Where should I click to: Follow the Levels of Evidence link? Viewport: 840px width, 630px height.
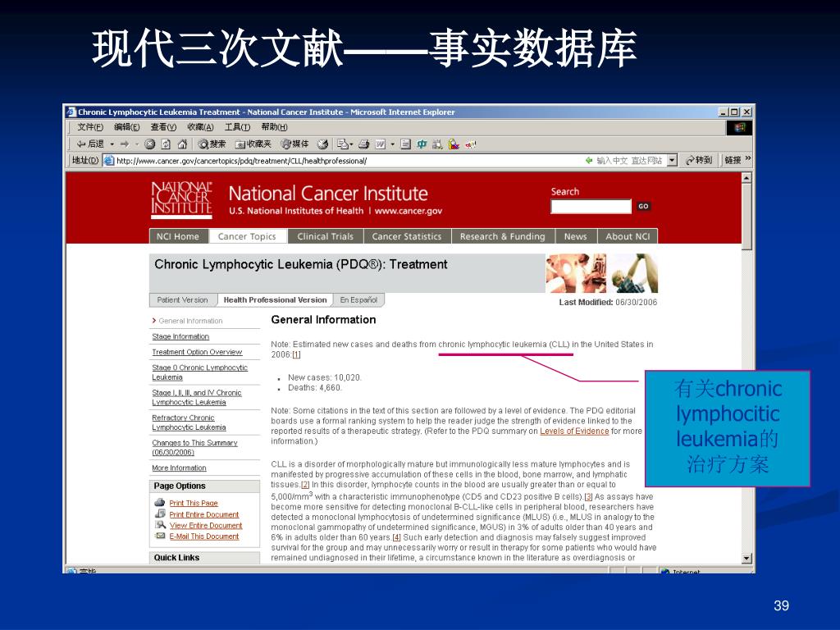point(573,431)
